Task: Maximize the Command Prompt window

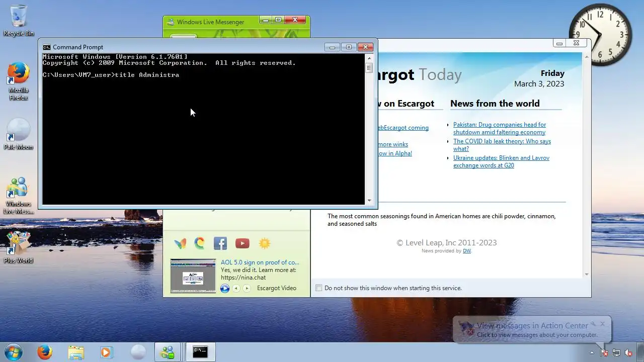Action: (x=349, y=47)
